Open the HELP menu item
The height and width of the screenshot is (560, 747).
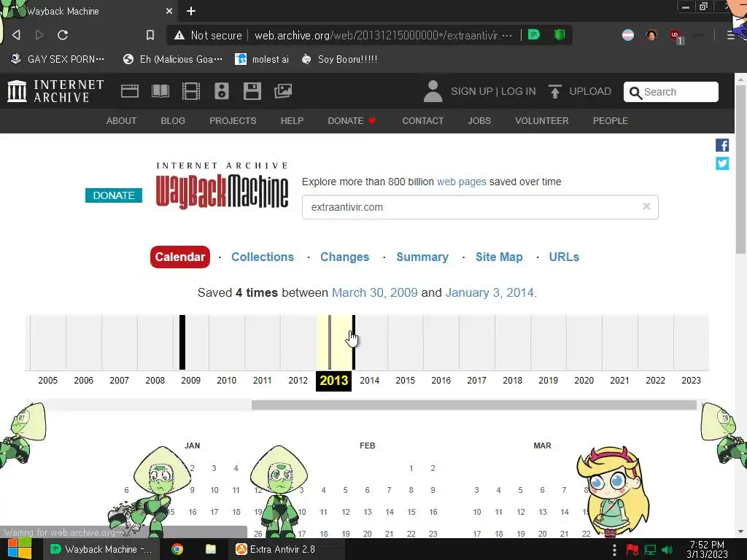292,121
